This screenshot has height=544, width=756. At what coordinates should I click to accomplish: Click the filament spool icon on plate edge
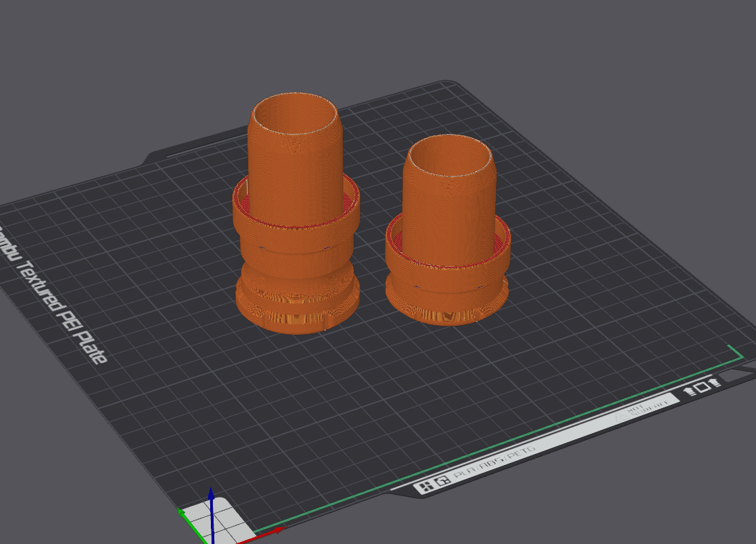[x=689, y=391]
